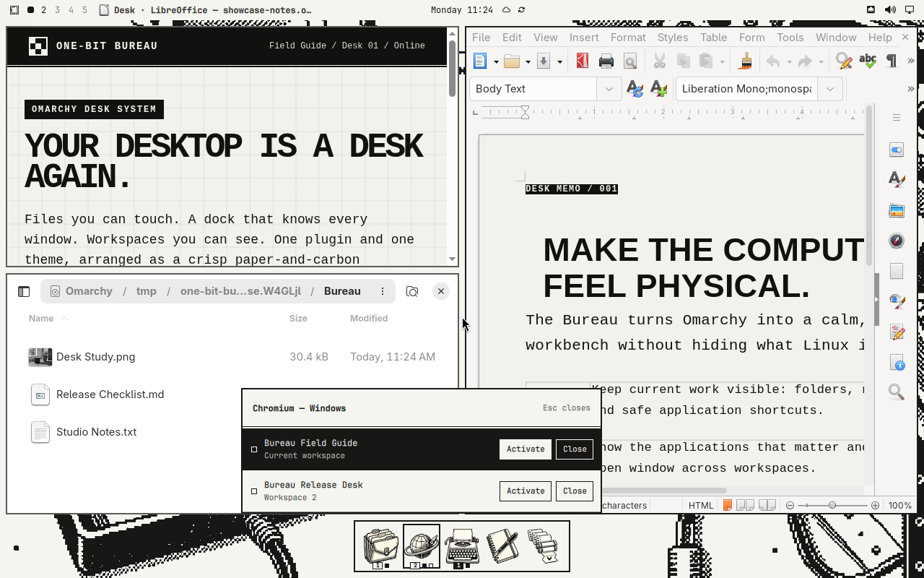Select the single-page view in status bar

[728, 505]
